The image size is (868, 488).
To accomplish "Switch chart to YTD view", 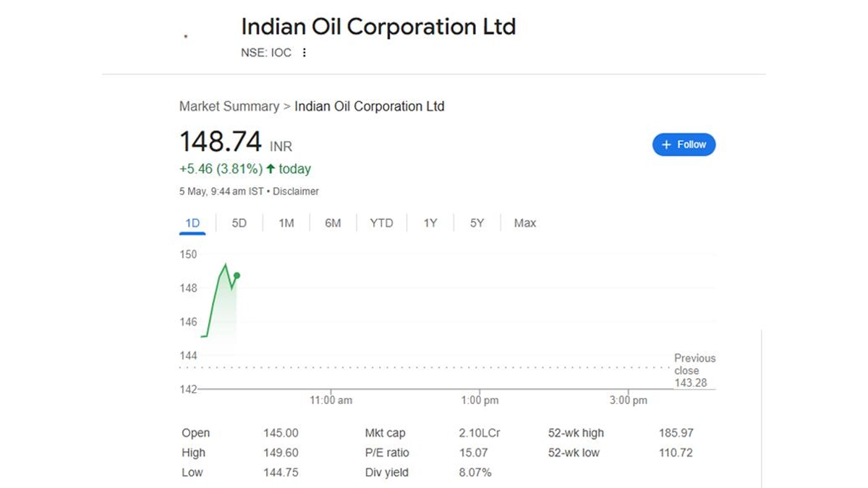I will click(x=381, y=223).
